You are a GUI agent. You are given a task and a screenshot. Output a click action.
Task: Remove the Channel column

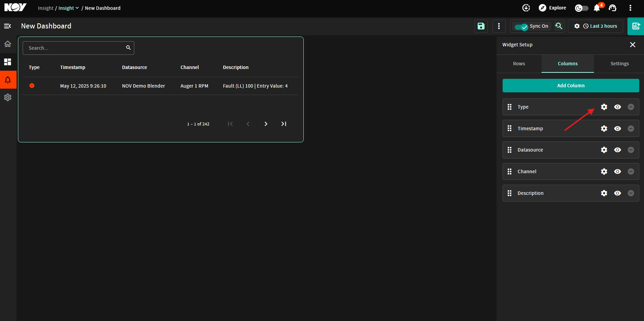point(631,171)
